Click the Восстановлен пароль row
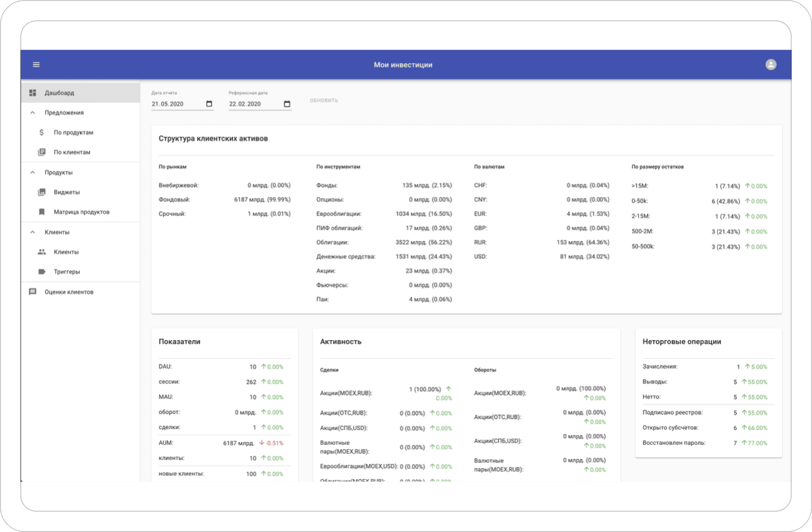Image resolution: width=812 pixels, height=532 pixels. pyautogui.click(x=705, y=443)
